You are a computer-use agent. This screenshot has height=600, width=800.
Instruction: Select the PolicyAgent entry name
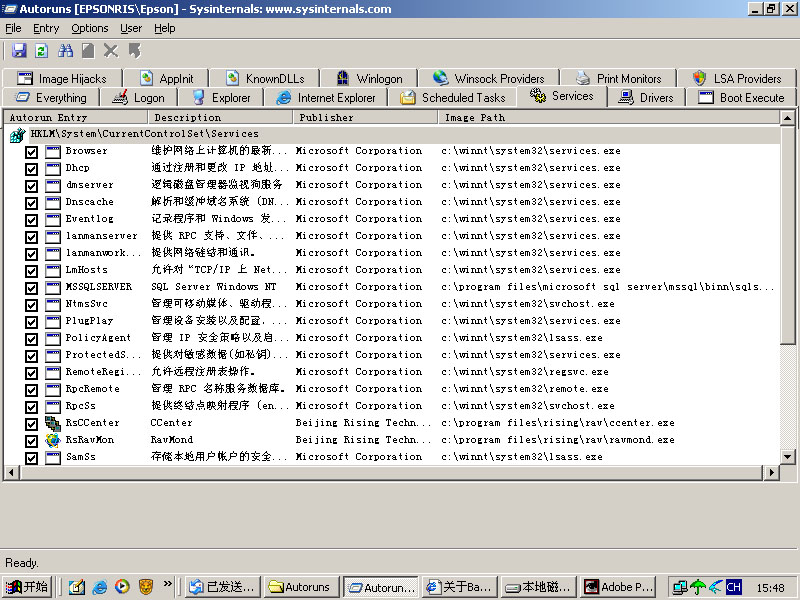98,338
